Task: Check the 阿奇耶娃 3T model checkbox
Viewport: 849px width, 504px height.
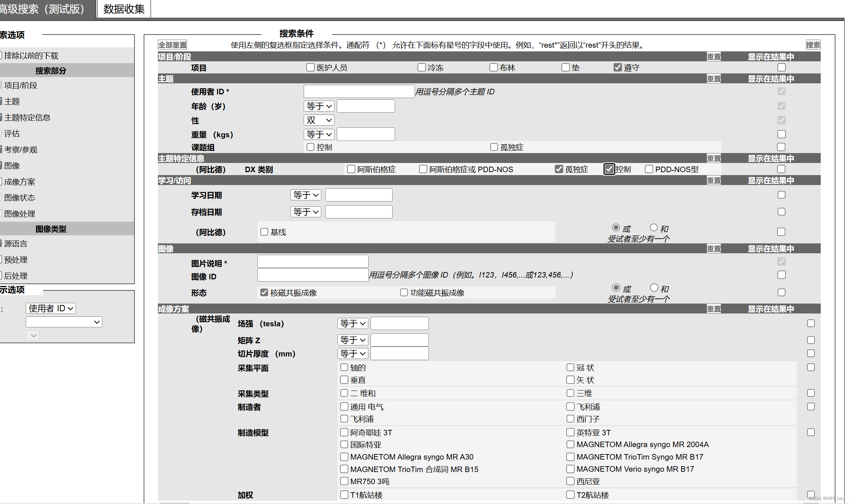Action: pos(344,432)
